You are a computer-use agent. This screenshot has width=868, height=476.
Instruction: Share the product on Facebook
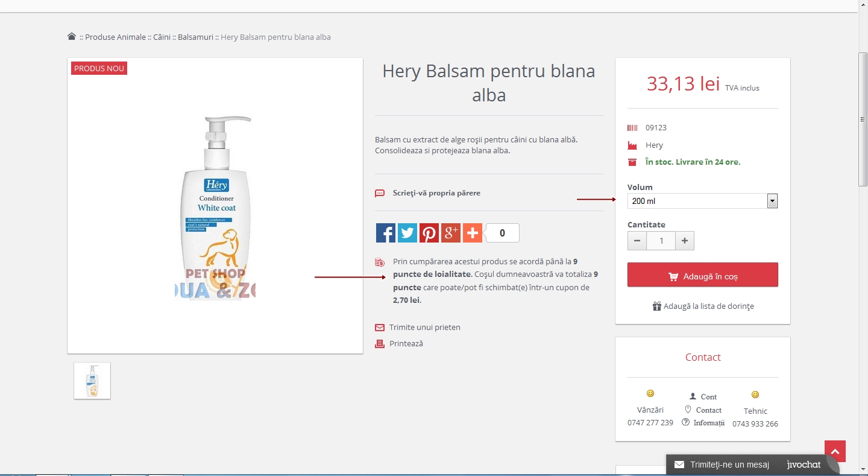386,233
